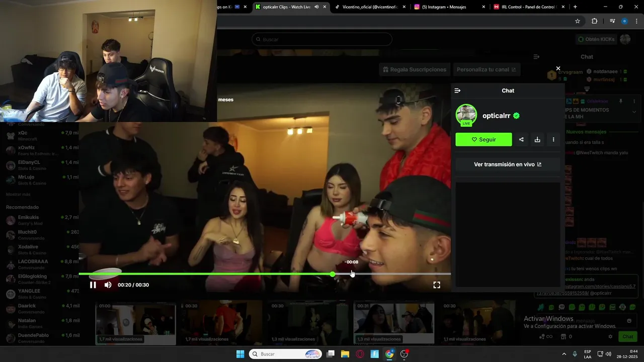Mute the clip volume speaker icon

tap(108, 285)
